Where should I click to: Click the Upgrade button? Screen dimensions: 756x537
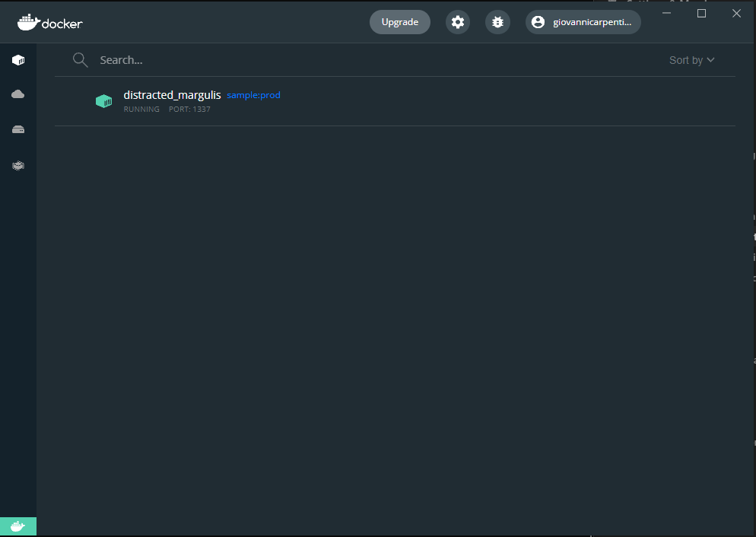400,22
